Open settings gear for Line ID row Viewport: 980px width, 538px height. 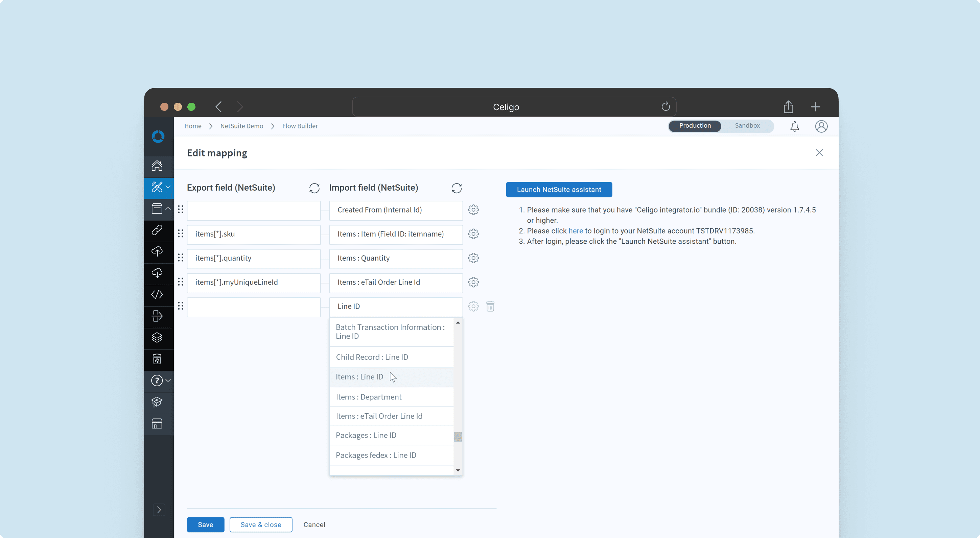473,307
